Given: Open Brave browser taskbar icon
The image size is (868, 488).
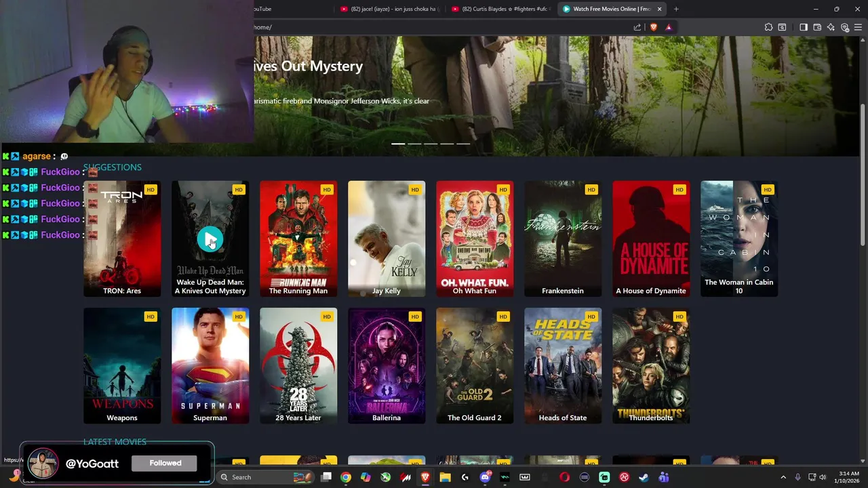Looking at the screenshot, I should (x=425, y=477).
